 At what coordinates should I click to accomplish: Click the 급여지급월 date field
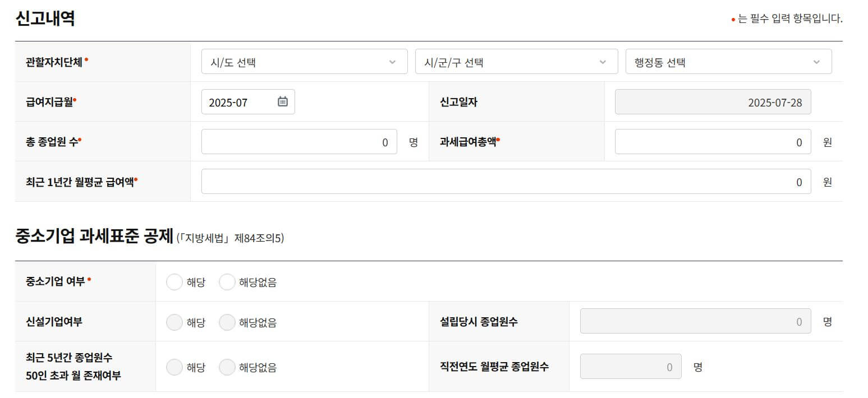[x=241, y=101]
